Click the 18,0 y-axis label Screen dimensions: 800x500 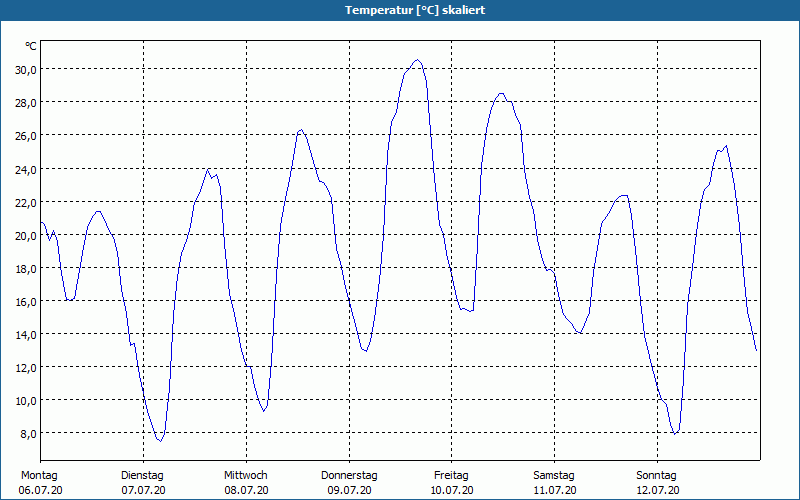(26, 268)
